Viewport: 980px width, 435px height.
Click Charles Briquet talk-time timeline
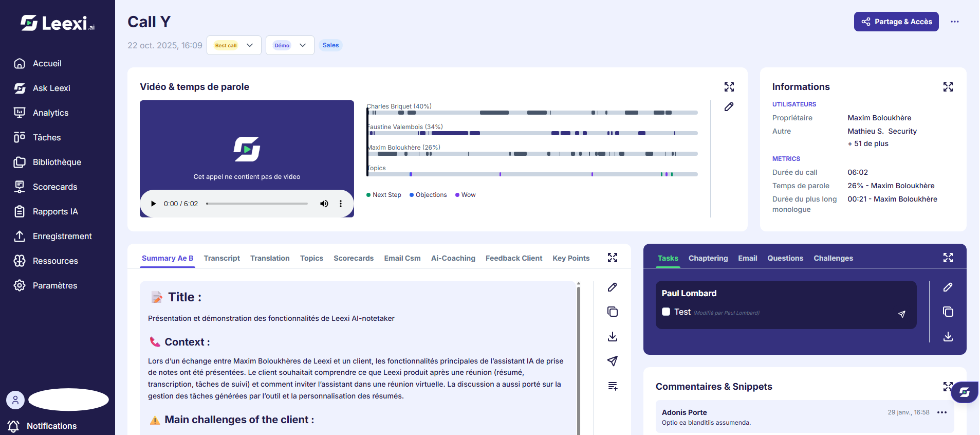click(533, 113)
